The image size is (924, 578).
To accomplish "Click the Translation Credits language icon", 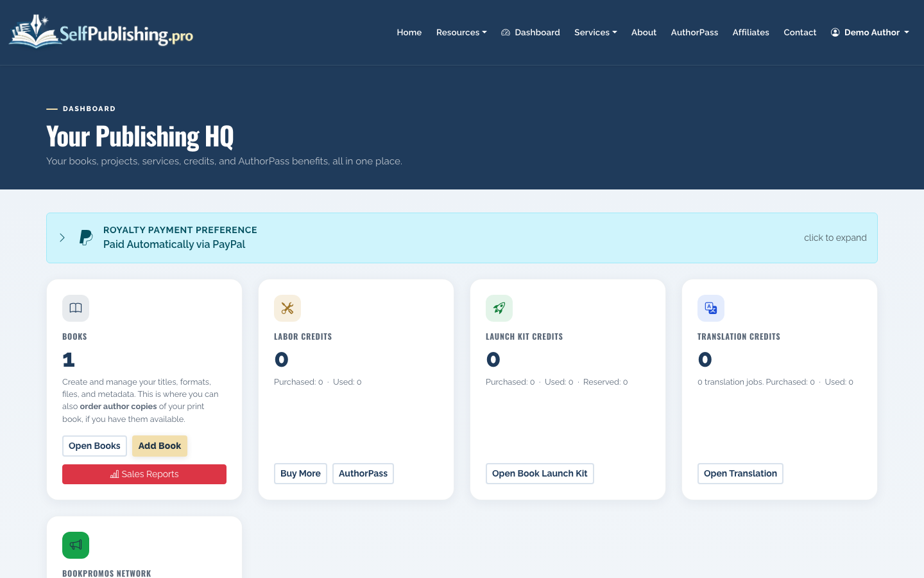I will 711,308.
